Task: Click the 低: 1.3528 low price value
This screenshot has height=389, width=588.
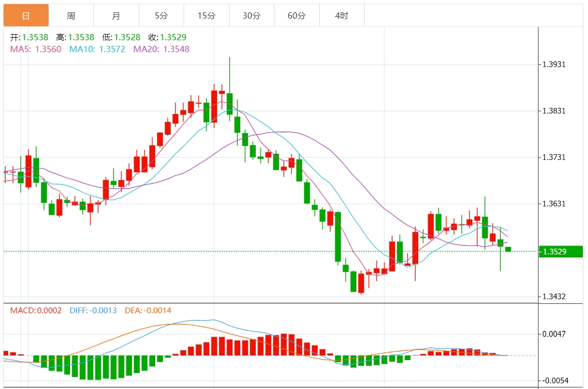Action: click(x=121, y=37)
